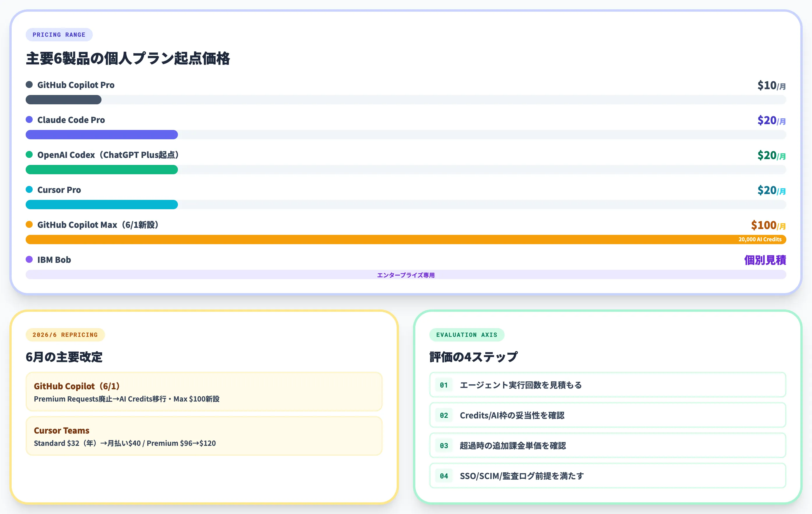The width and height of the screenshot is (812, 514).
Task: Select step SSO/SCIM/監査ログ前提を満たす
Action: click(608, 476)
